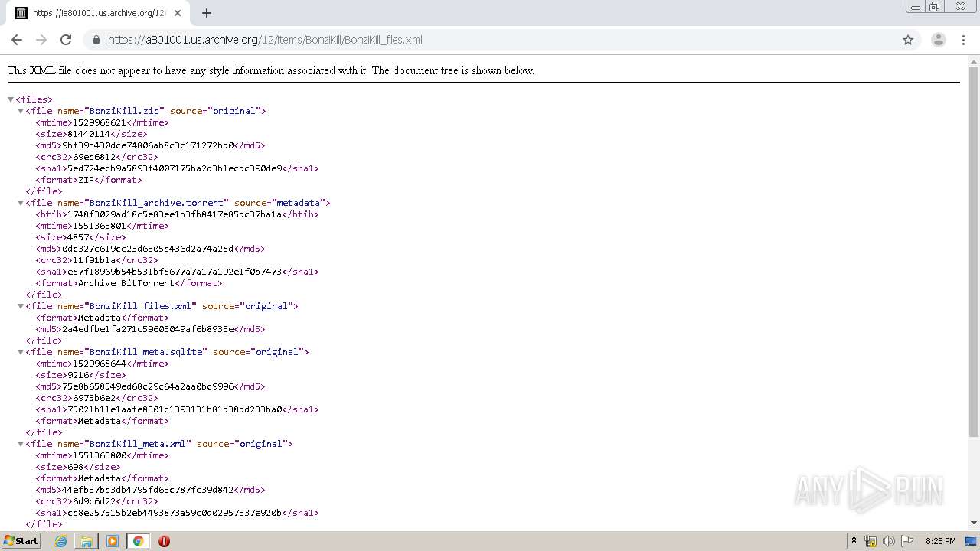Click the lock icon for site information
This screenshot has width=980, height=551.
pos(96,40)
